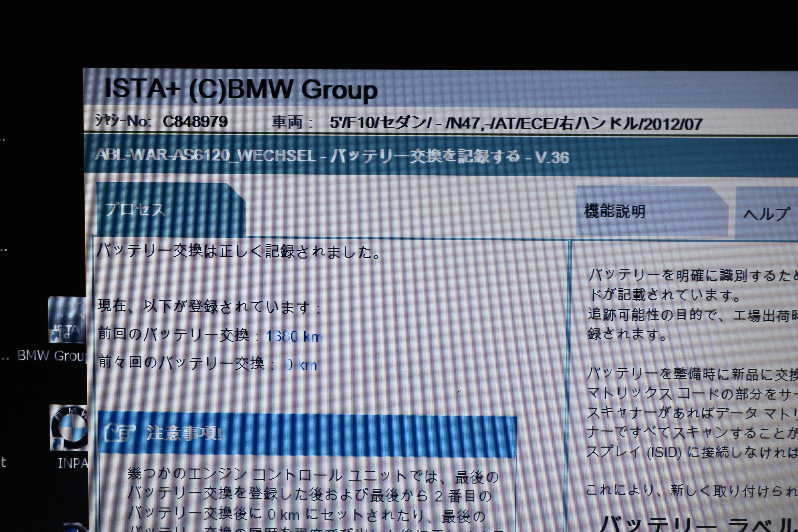The width and height of the screenshot is (798, 532).
Task: Open the ISTA desktop shortcut icon
Action: [x=67, y=320]
